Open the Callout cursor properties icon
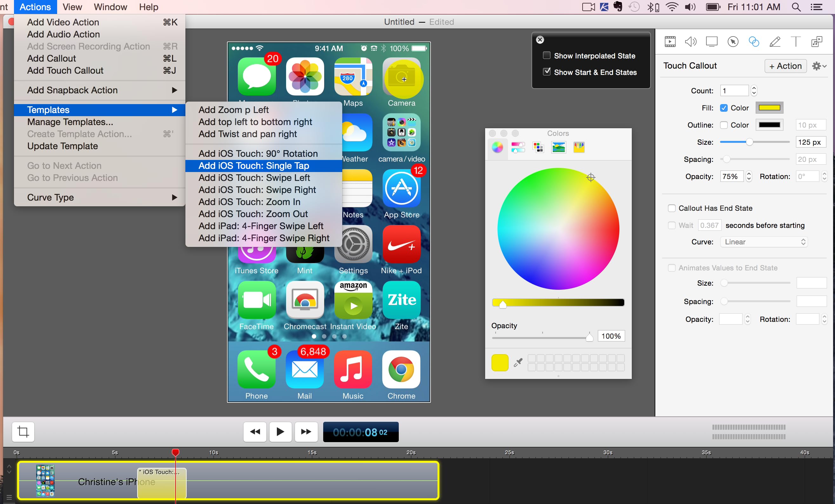 733,42
